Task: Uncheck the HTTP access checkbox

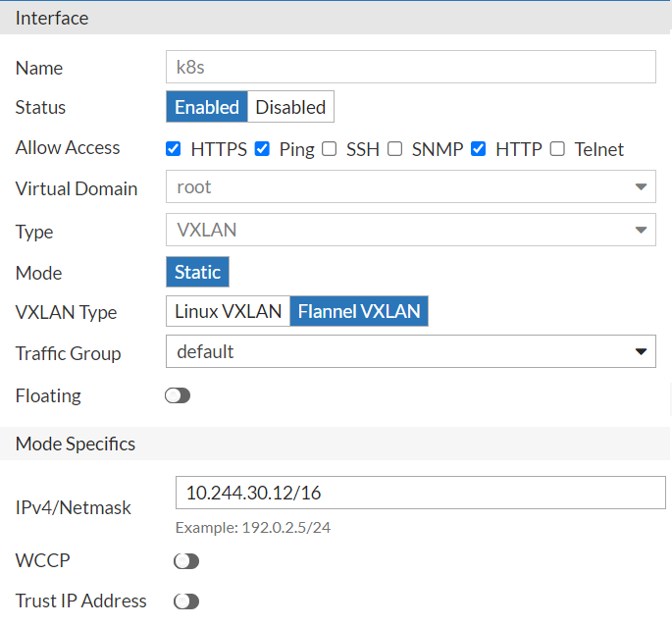Action: [479, 149]
